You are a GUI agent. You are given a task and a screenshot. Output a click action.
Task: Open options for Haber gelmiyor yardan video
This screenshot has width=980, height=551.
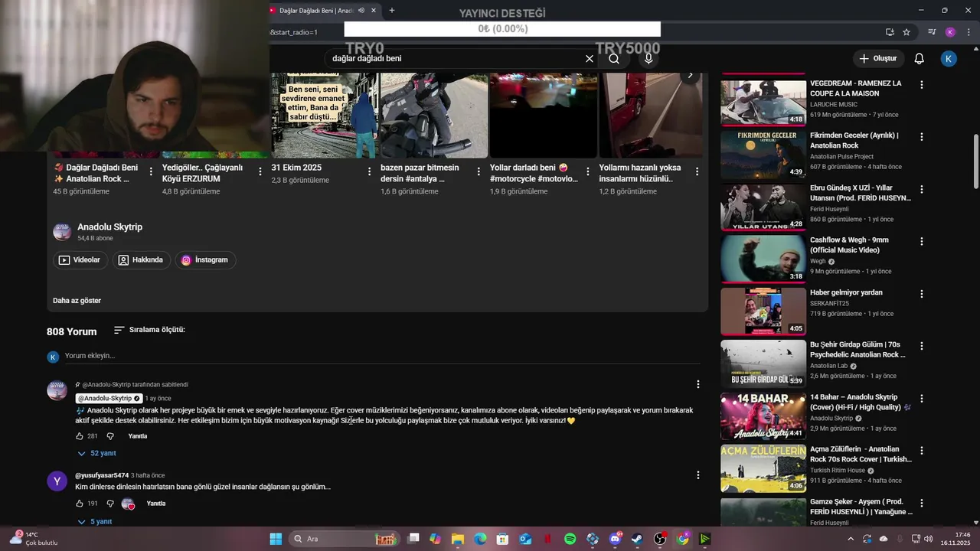(922, 294)
